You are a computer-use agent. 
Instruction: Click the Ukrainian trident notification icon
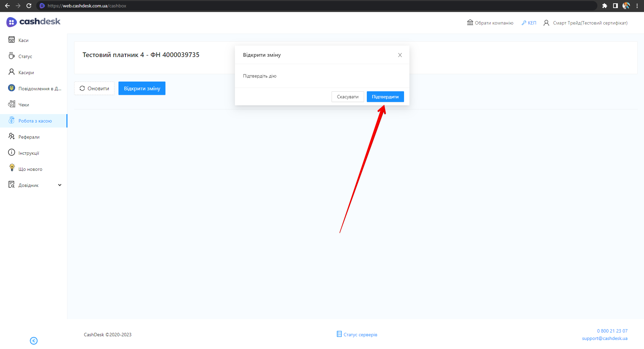tap(11, 88)
